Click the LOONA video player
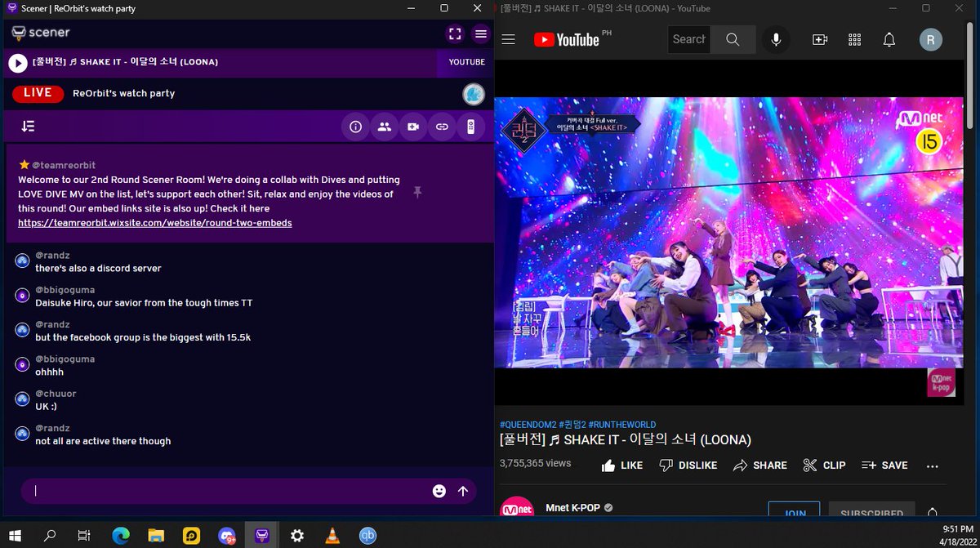Image resolution: width=980 pixels, height=548 pixels. 729,233
